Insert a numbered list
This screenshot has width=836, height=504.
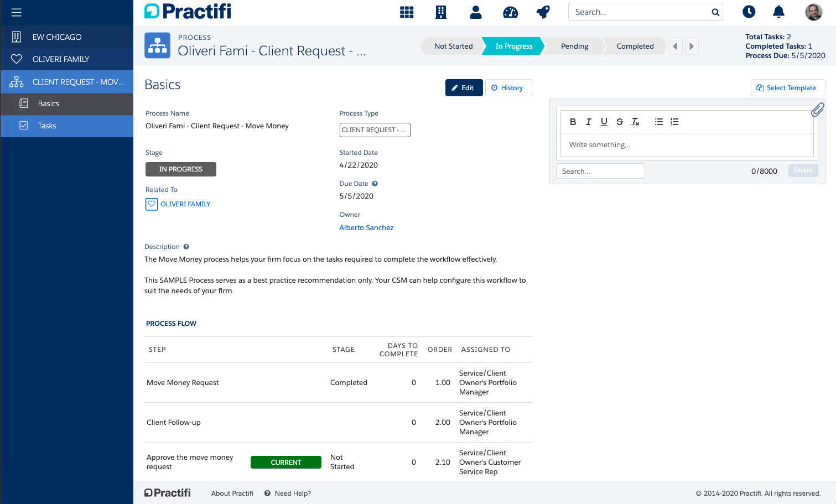[674, 122]
